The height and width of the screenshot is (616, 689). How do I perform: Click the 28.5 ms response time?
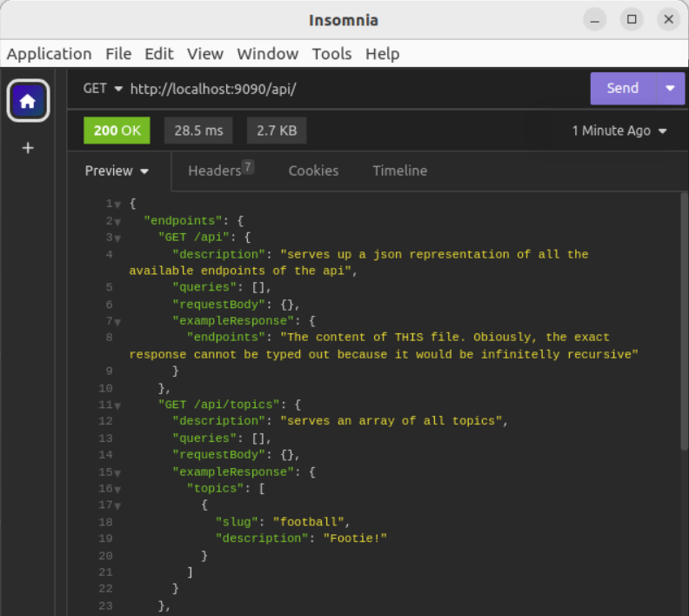coord(198,131)
